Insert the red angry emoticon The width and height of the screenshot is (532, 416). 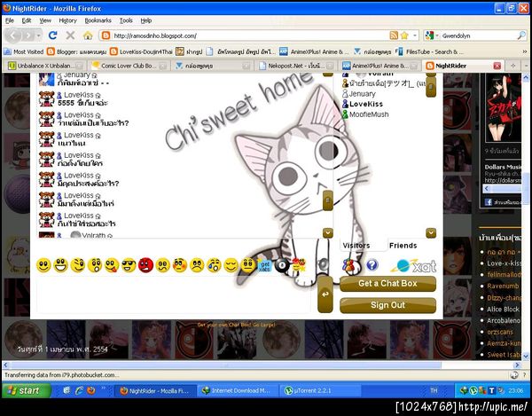point(146,265)
